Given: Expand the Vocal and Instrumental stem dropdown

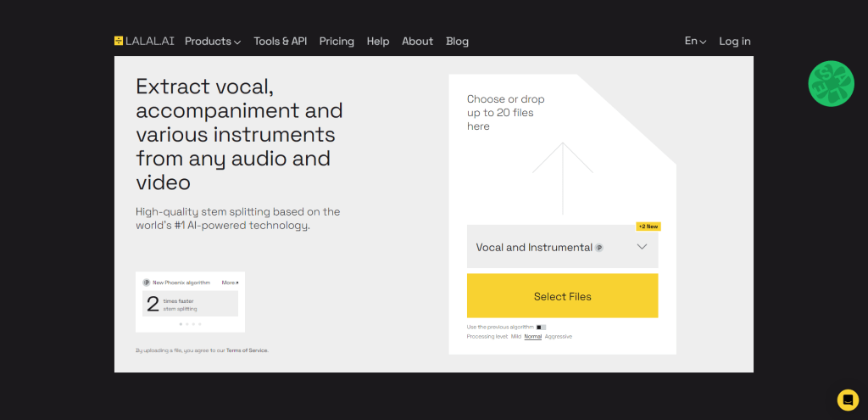Looking at the screenshot, I should (563, 247).
